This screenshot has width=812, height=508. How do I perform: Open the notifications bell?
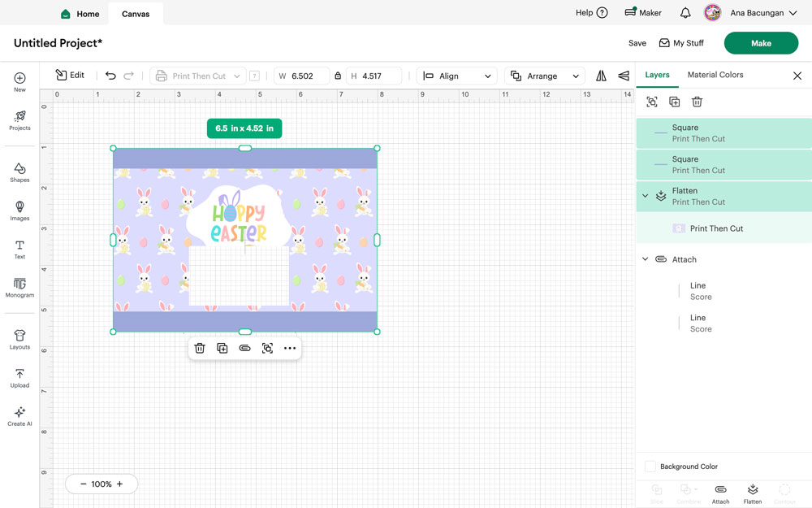685,13
